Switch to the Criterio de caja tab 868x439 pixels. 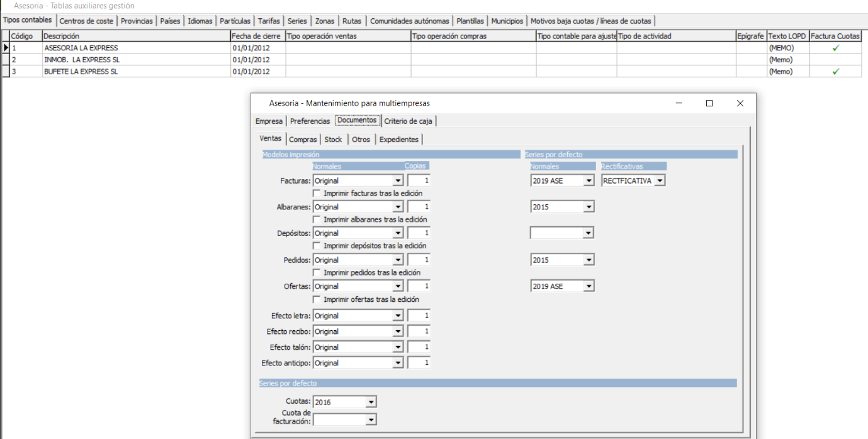coord(409,121)
